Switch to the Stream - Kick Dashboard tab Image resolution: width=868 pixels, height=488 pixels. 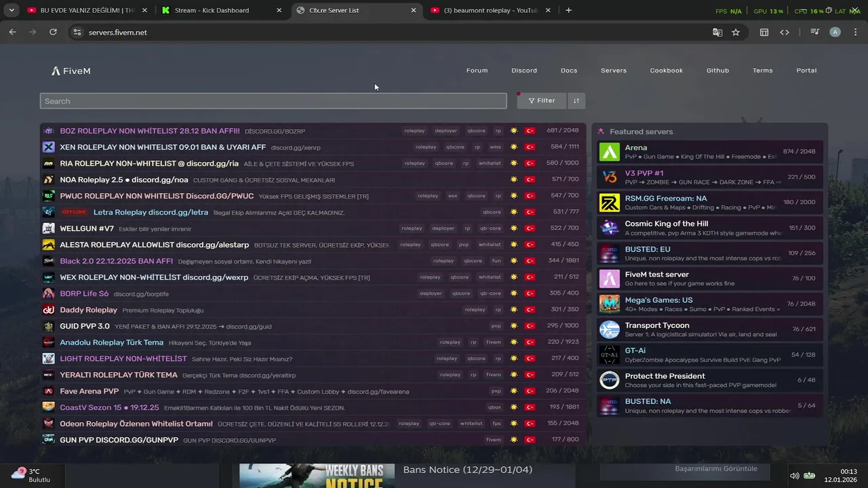(x=222, y=10)
